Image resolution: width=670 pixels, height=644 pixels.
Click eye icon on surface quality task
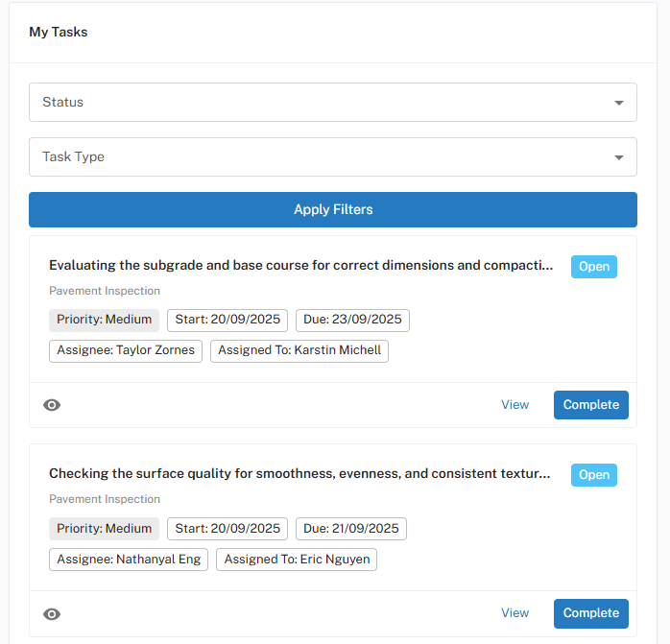point(52,613)
